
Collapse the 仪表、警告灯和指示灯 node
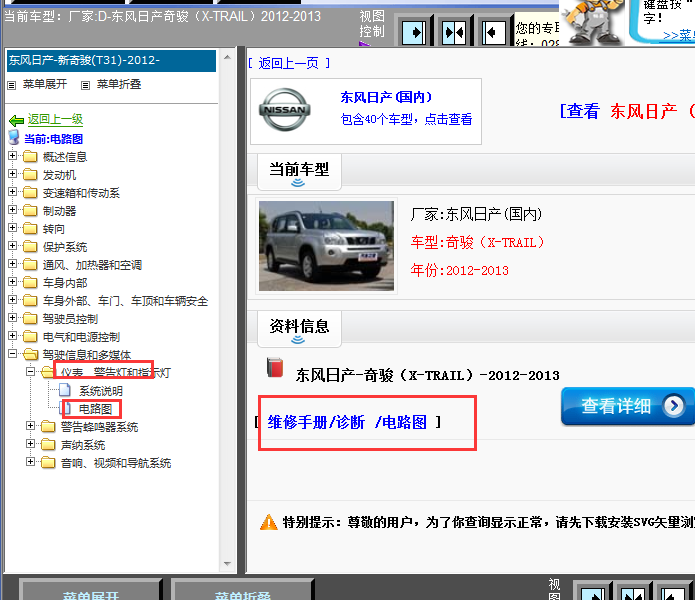pos(30,371)
